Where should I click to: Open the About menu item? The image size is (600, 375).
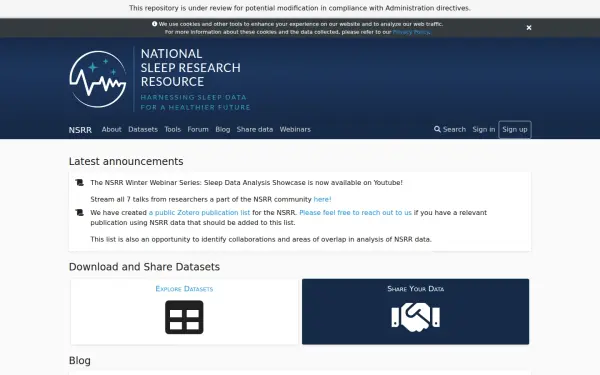click(x=111, y=129)
